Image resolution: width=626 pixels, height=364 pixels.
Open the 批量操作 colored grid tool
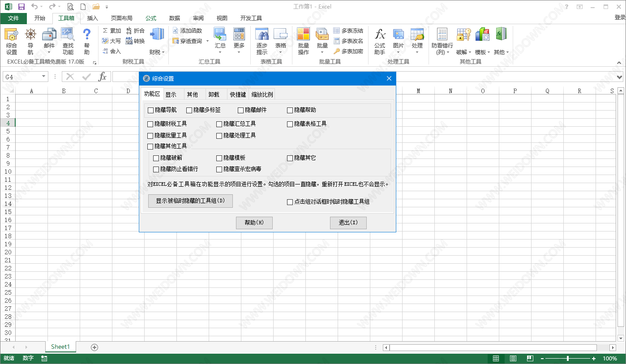[304, 41]
